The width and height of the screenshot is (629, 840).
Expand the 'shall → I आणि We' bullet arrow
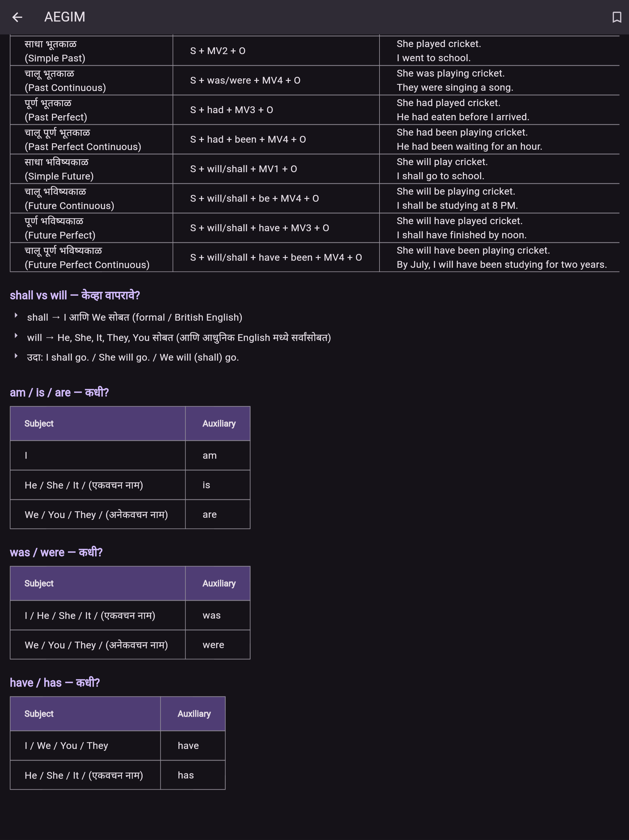[x=16, y=315]
